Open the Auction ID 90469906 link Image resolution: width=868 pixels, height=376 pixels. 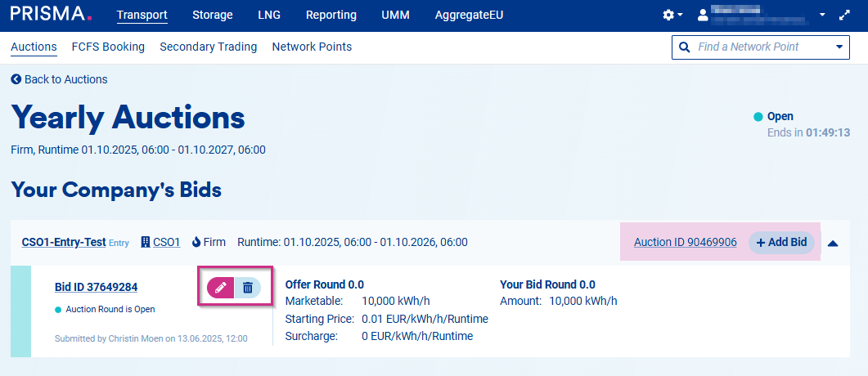pyautogui.click(x=685, y=242)
